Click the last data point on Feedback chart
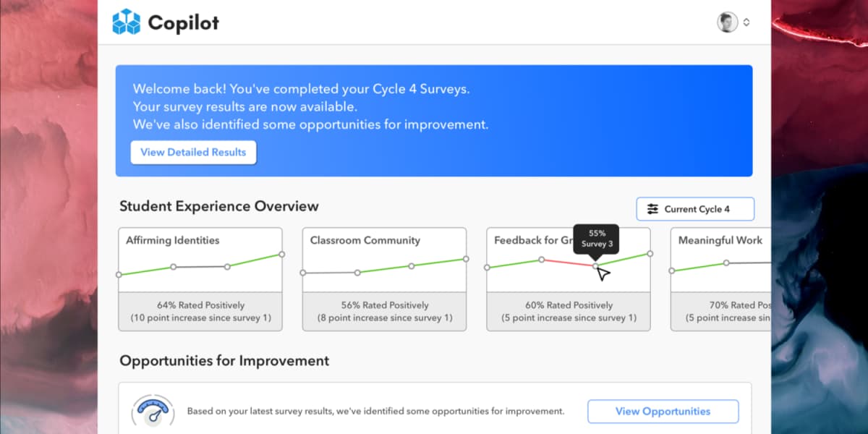The height and width of the screenshot is (434, 868). point(650,254)
